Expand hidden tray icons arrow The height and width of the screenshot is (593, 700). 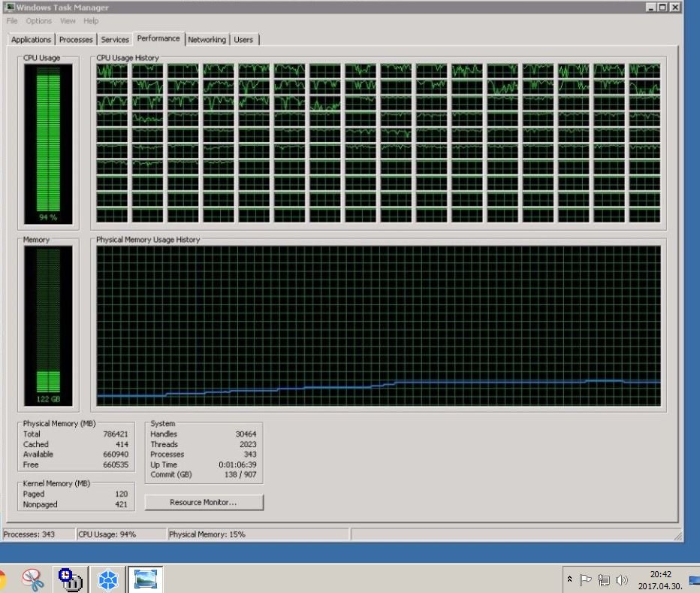(569, 579)
